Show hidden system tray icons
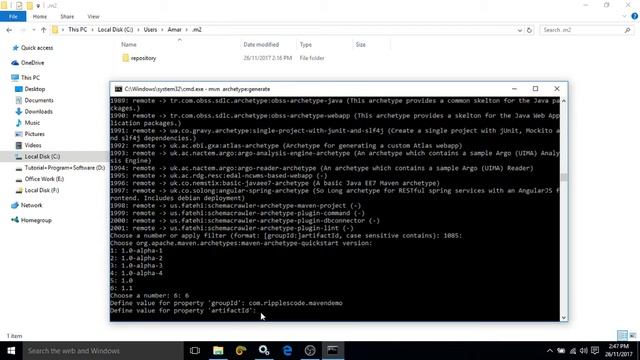The image size is (640, 360). pyautogui.click(x=550, y=351)
